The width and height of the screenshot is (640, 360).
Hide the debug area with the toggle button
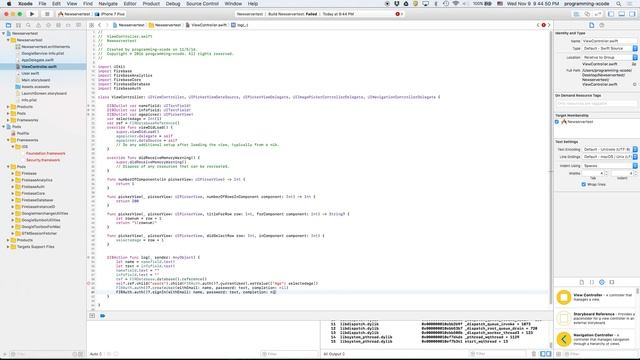[x=92, y=316]
